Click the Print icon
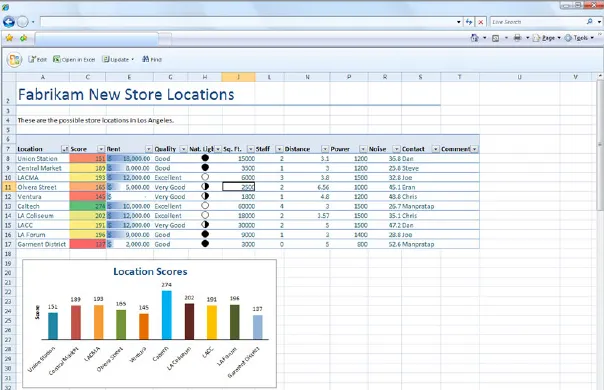The height and width of the screenshot is (390, 604). pos(517,38)
